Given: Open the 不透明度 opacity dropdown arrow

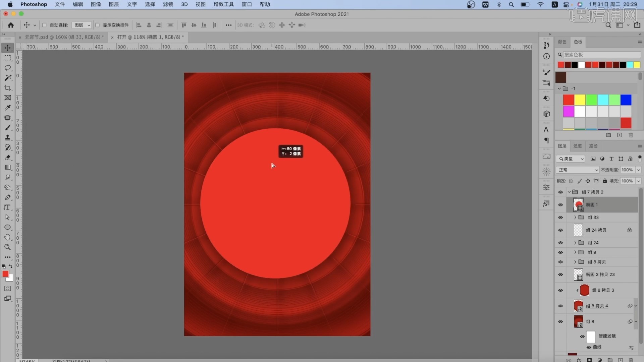Looking at the screenshot, I should click(638, 170).
